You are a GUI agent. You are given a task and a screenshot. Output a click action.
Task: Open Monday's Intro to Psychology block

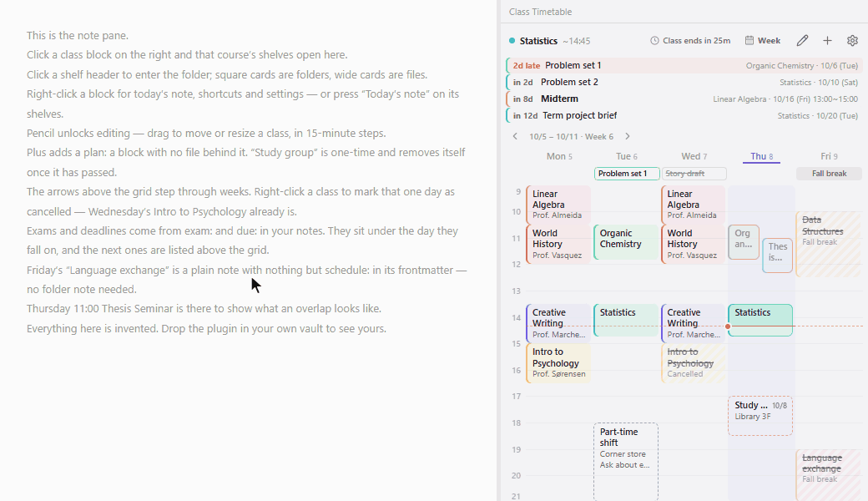pos(558,362)
